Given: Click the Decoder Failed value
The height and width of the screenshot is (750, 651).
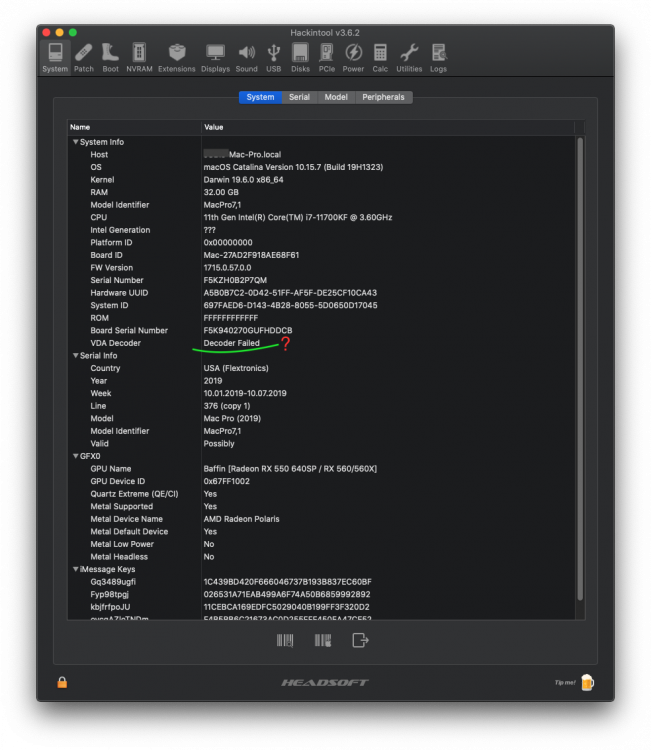Looking at the screenshot, I should [232, 343].
